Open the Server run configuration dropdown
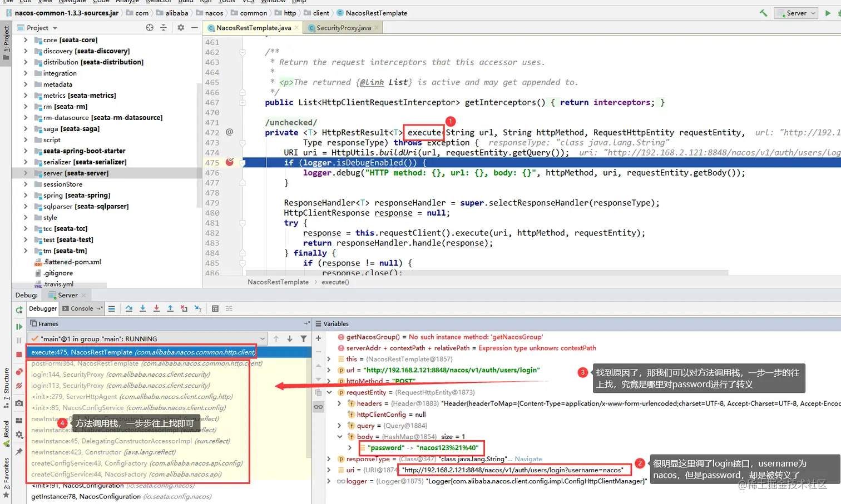The image size is (841, 504). tap(795, 13)
